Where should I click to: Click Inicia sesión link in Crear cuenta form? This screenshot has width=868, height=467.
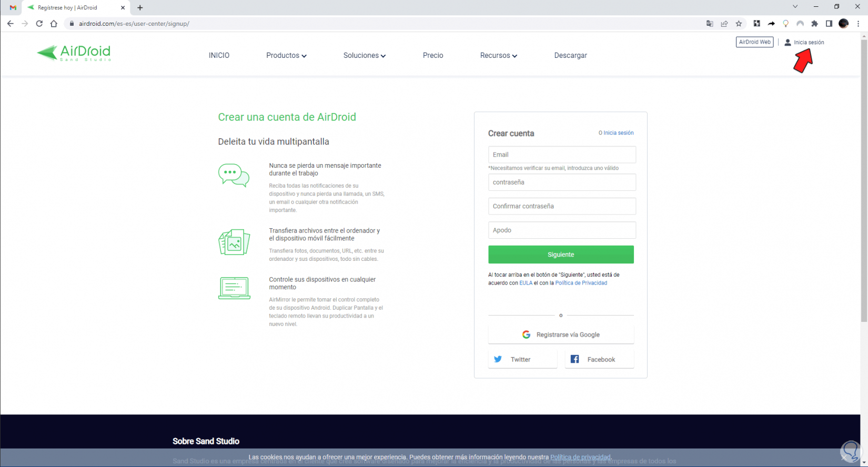pos(618,133)
